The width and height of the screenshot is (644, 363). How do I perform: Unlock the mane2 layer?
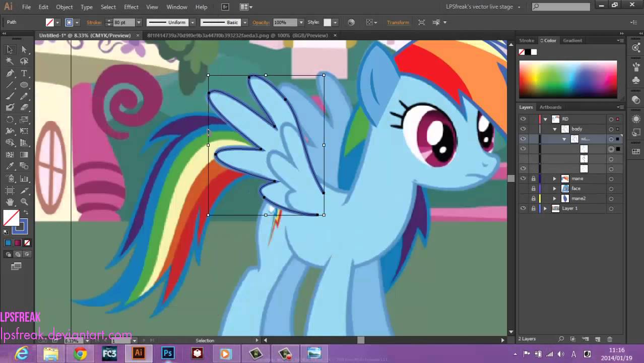pos(533,198)
